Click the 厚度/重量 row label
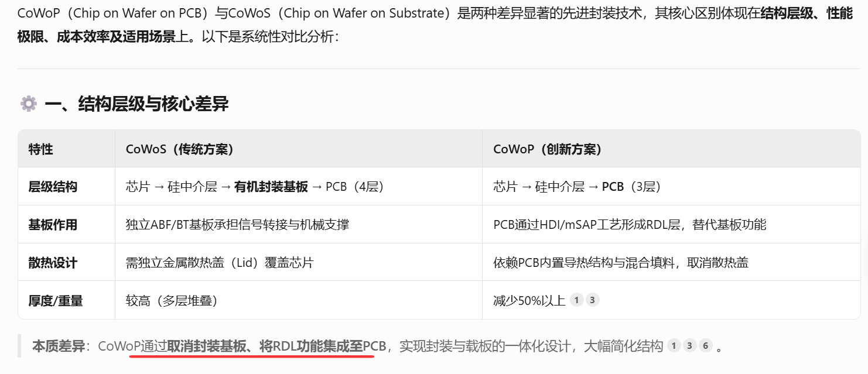 [56, 301]
